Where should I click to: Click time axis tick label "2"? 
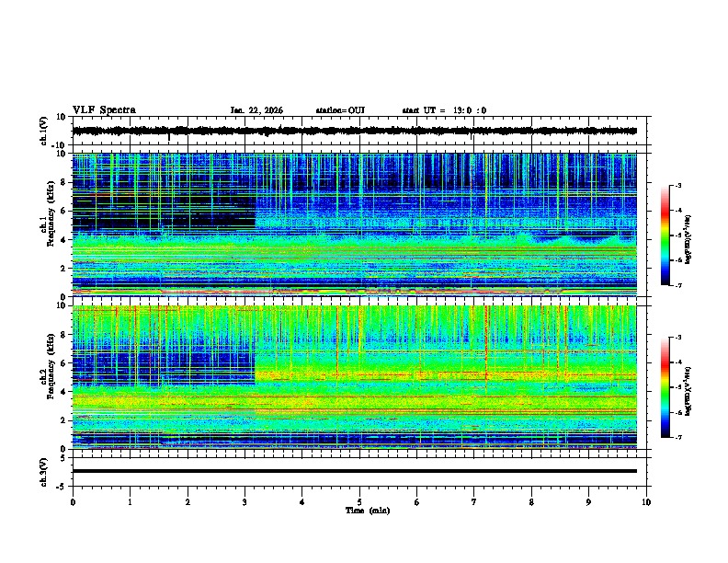pos(188,502)
